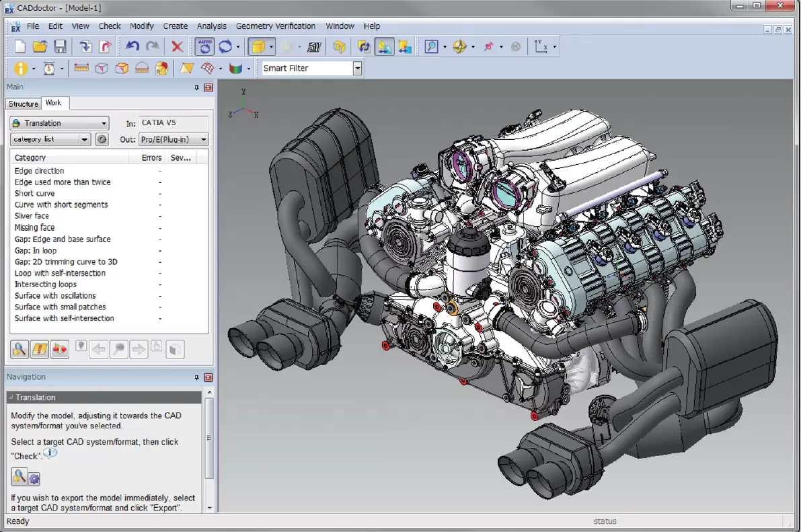Open file with the folder icon

[x=40, y=46]
